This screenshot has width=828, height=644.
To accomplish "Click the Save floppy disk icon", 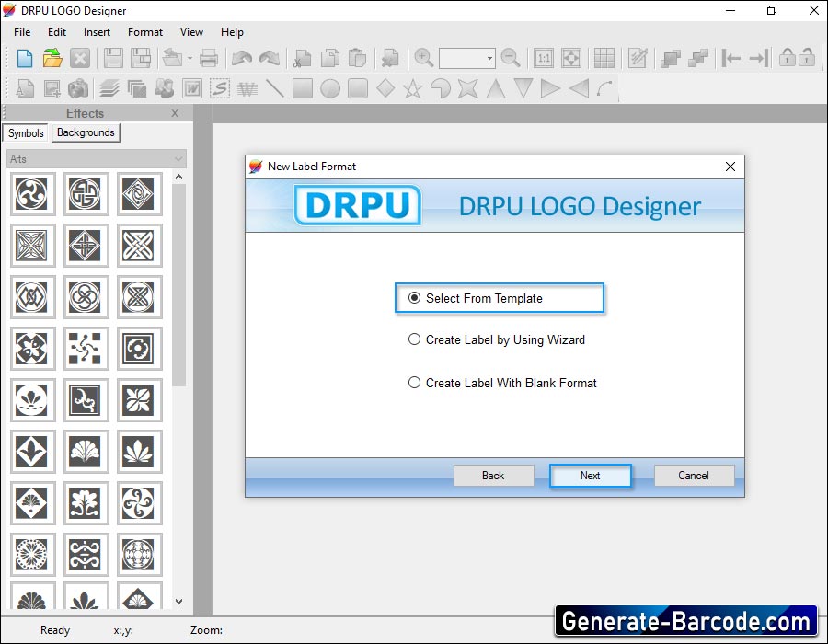I will [x=113, y=58].
